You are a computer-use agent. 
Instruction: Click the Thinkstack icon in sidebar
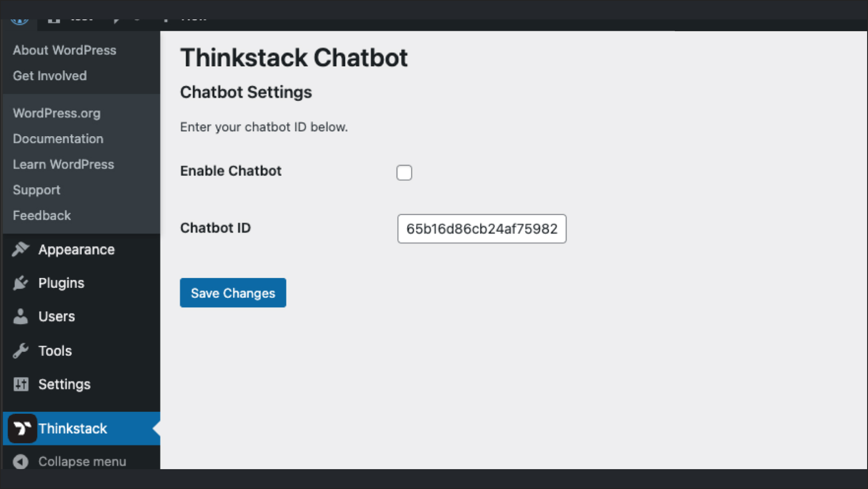point(22,428)
